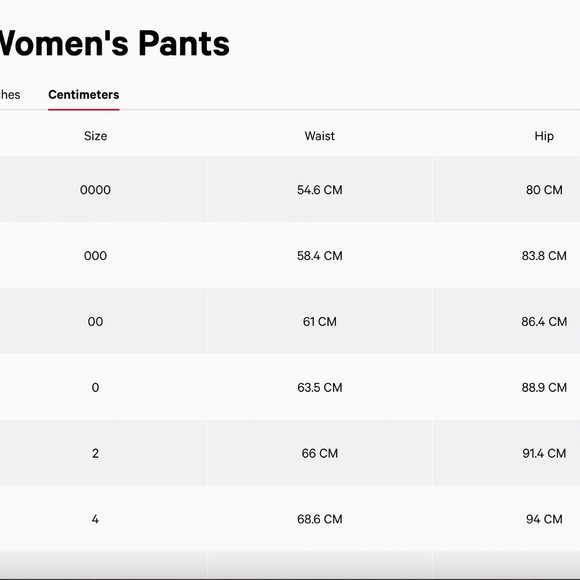Select the Waist column header
The image size is (580, 580).
point(320,136)
